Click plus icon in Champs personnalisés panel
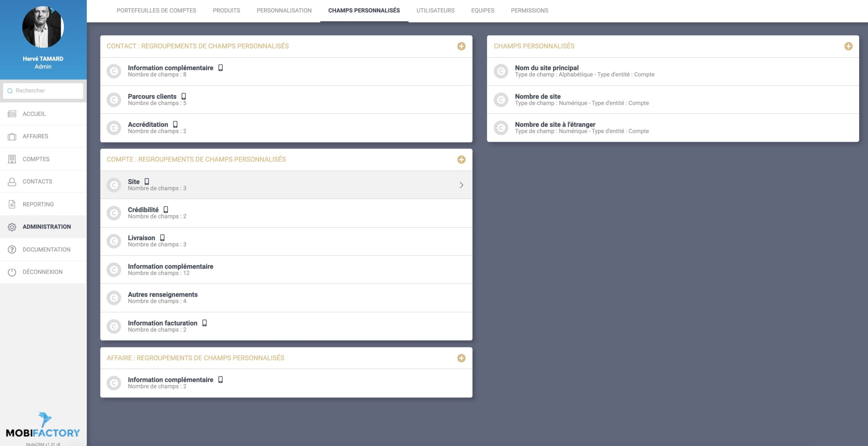Viewport: 868px width, 446px height. [848, 46]
